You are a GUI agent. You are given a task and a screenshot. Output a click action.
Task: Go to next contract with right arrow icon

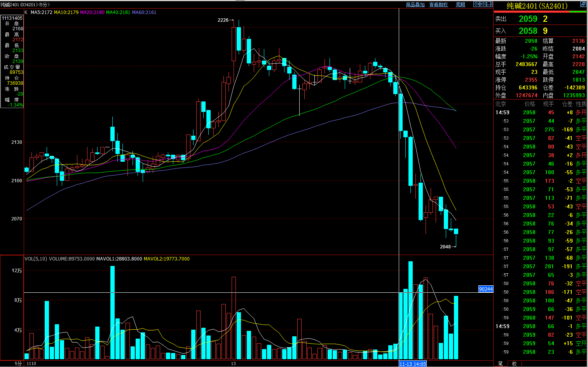click(483, 4)
